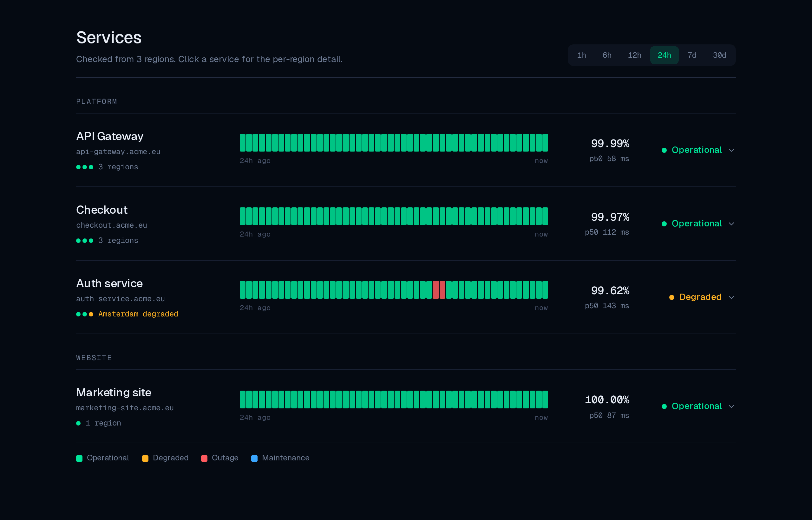Expand API Gateway row chevron

tap(731, 150)
